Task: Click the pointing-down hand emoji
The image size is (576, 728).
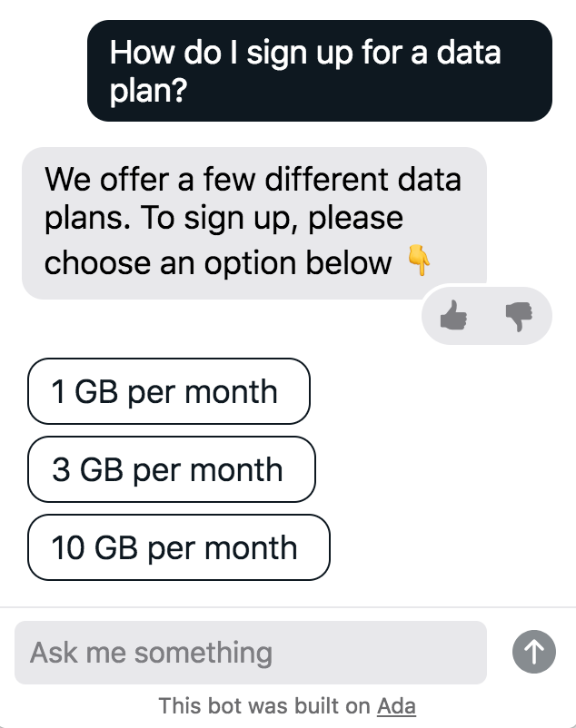Action: [418, 262]
